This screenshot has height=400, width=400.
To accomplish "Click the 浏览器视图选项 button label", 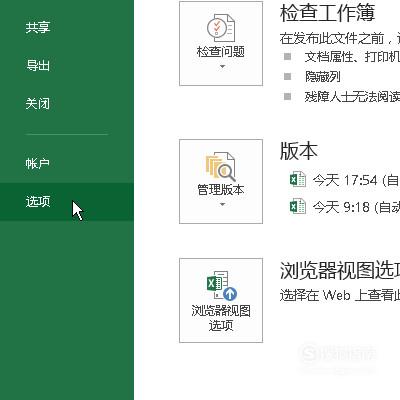I will 221,318.
